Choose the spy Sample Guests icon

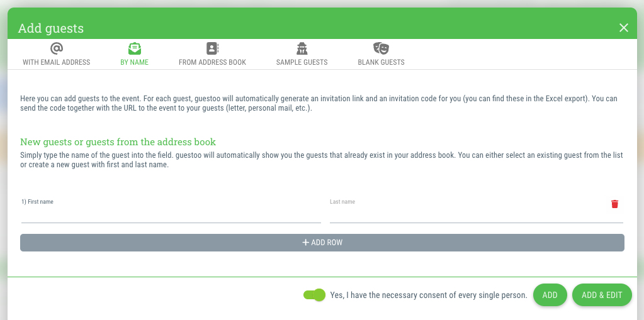(x=302, y=48)
